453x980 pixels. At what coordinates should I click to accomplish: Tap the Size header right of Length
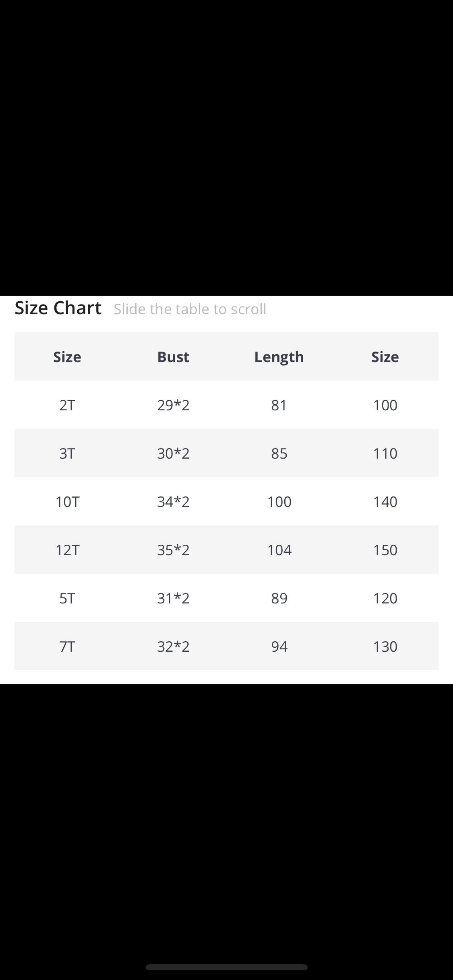385,357
